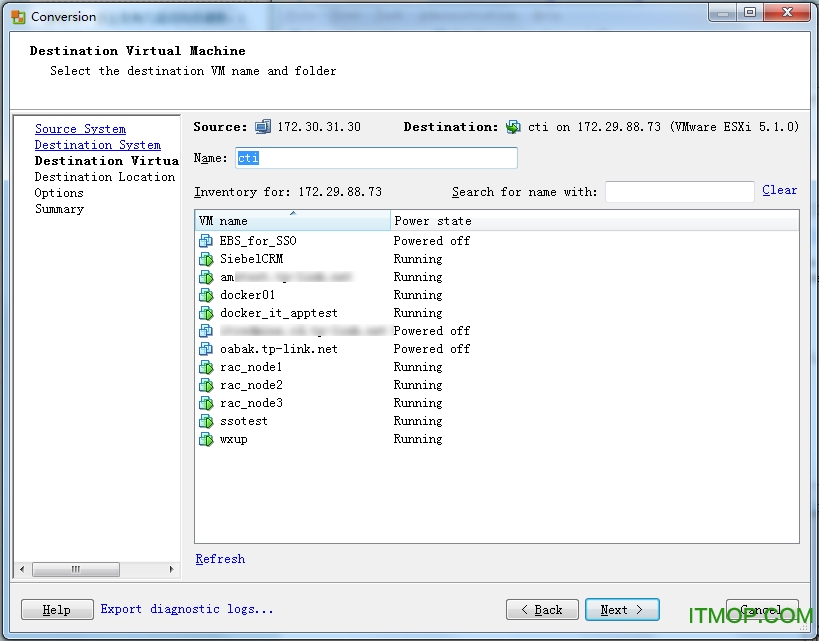This screenshot has height=641, width=819.
Task: Click the oabak.tp-link.net VM icon
Action: [x=206, y=349]
